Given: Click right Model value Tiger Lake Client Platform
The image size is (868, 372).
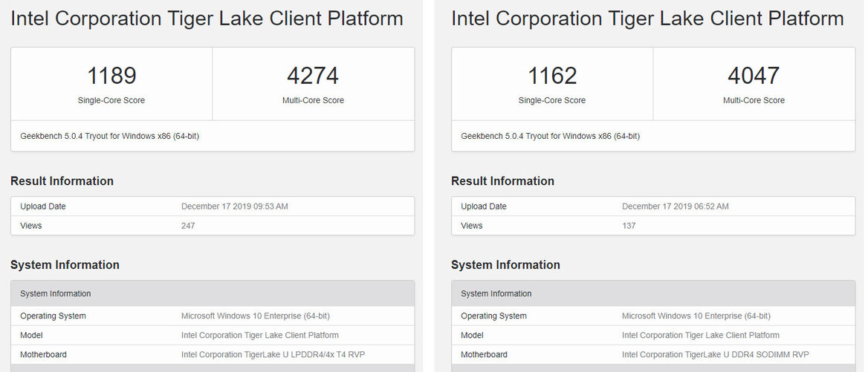Looking at the screenshot, I should point(701,336).
